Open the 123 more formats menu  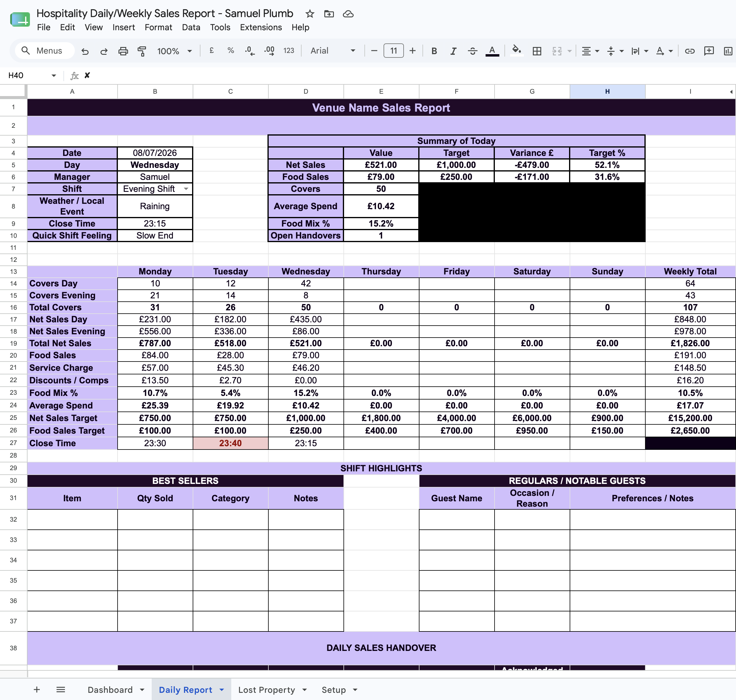tap(289, 50)
